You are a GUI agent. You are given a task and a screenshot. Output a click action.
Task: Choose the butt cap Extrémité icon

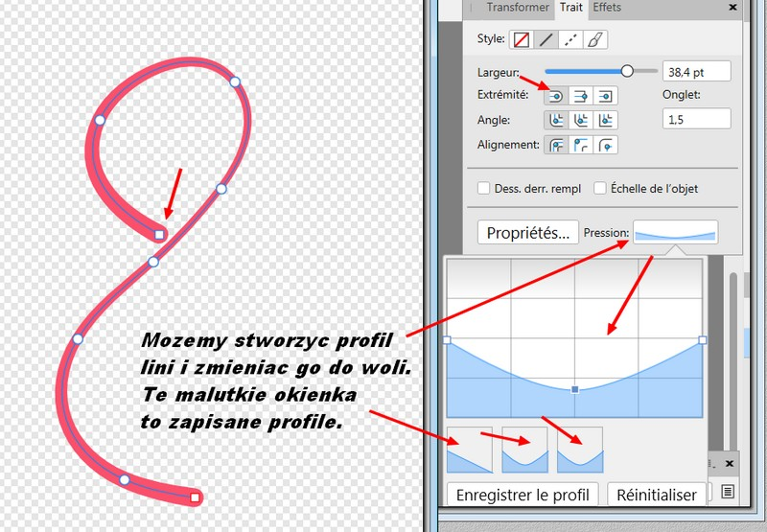click(x=581, y=96)
